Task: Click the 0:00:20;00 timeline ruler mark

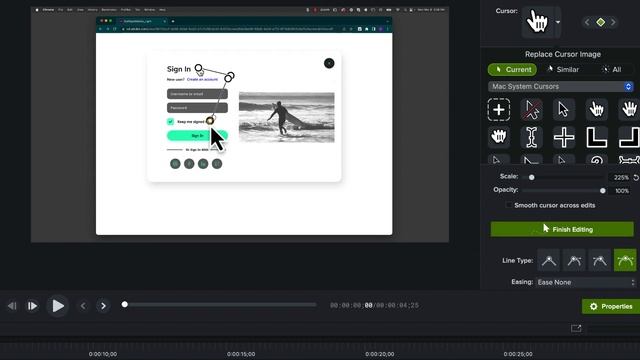Action: coord(380,354)
